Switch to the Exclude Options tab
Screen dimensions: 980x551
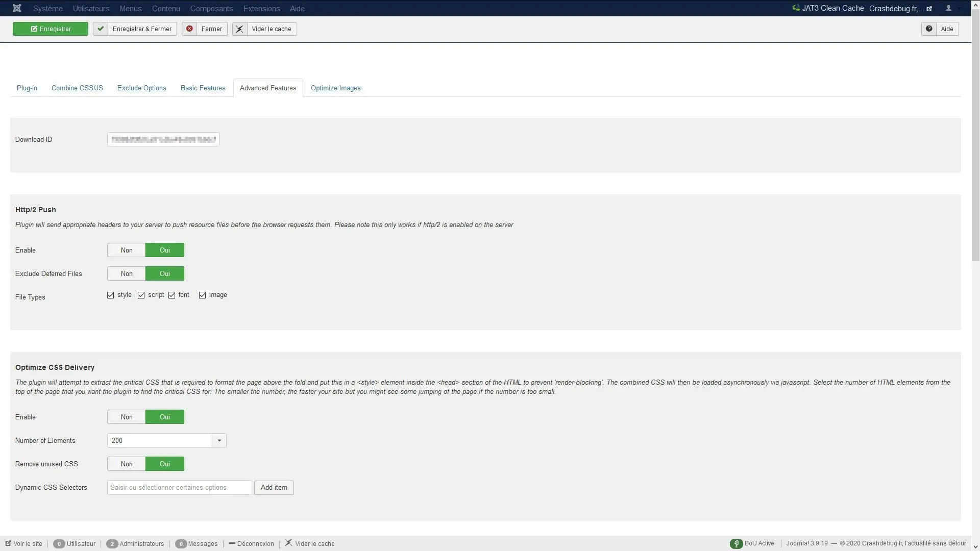[x=141, y=88]
